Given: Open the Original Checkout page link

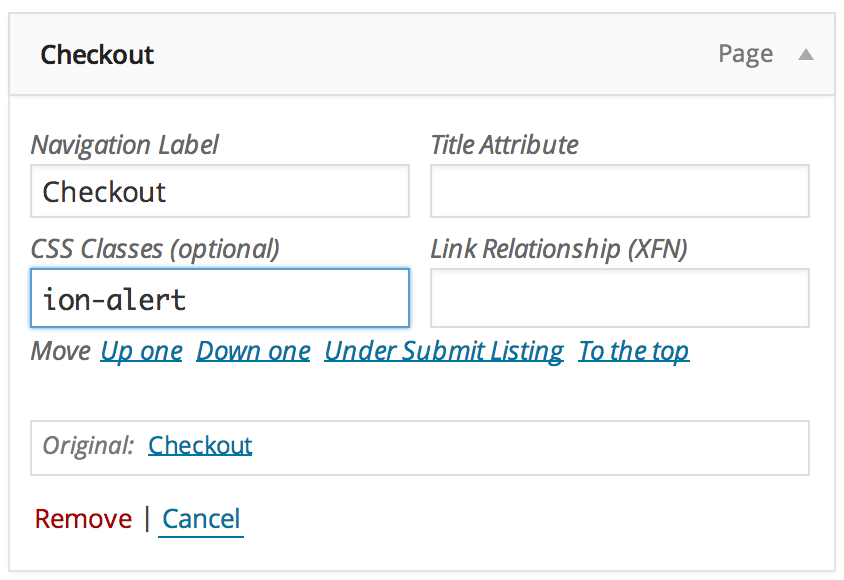Looking at the screenshot, I should (200, 445).
